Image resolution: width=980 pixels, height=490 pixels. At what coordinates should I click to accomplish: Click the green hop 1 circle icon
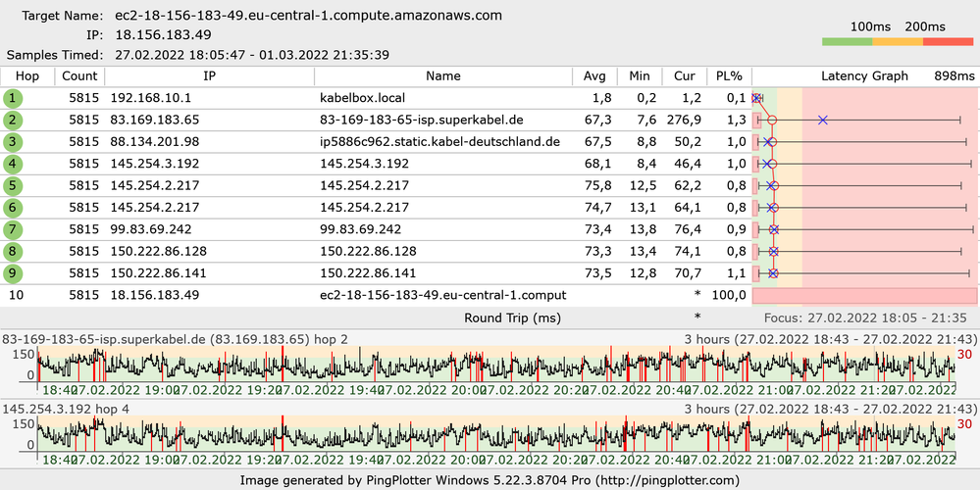11,98
